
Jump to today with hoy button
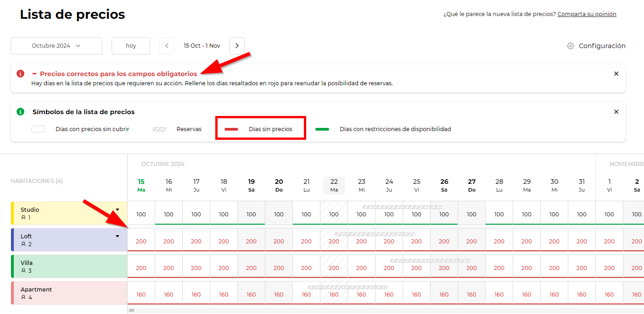click(x=131, y=46)
